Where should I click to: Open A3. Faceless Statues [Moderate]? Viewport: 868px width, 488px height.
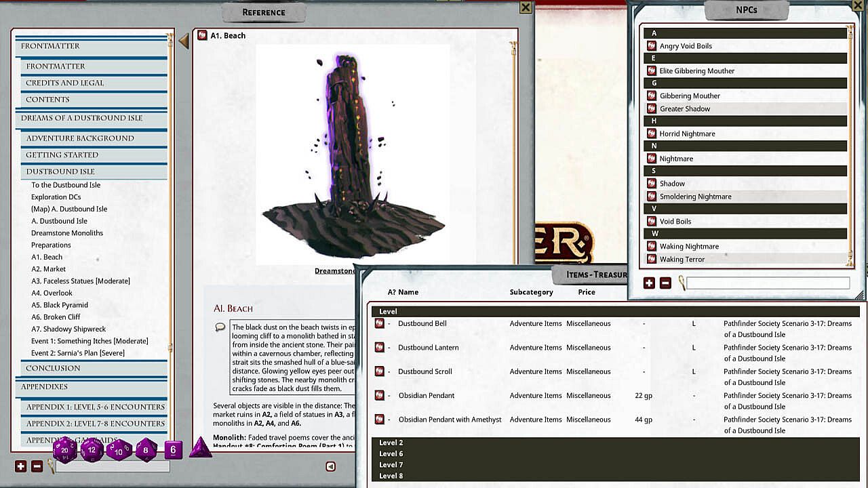pyautogui.click(x=81, y=281)
